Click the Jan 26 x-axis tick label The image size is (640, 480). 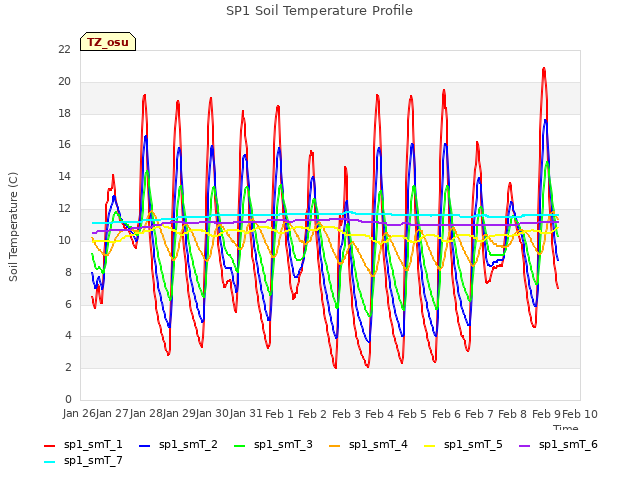[x=79, y=414]
